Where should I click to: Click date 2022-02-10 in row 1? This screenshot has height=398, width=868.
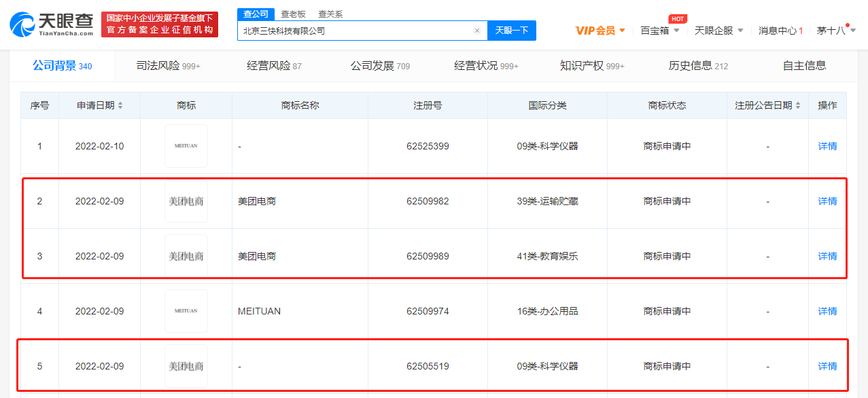[99, 146]
